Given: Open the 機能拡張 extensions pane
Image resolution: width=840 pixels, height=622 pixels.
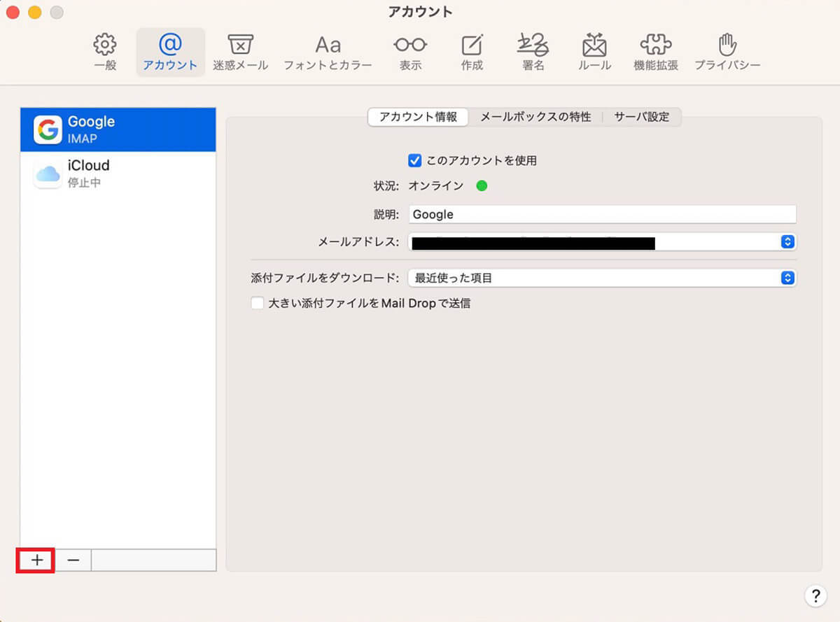Looking at the screenshot, I should click(656, 52).
